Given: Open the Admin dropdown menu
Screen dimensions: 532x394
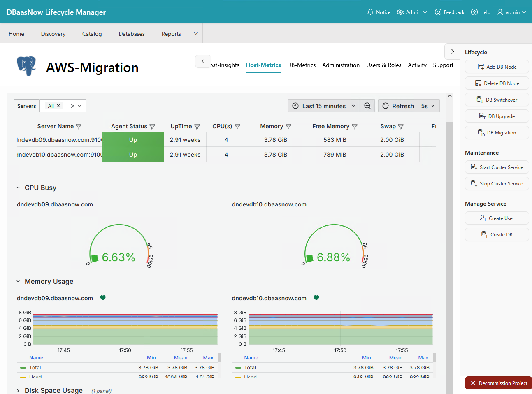Looking at the screenshot, I should pos(412,12).
